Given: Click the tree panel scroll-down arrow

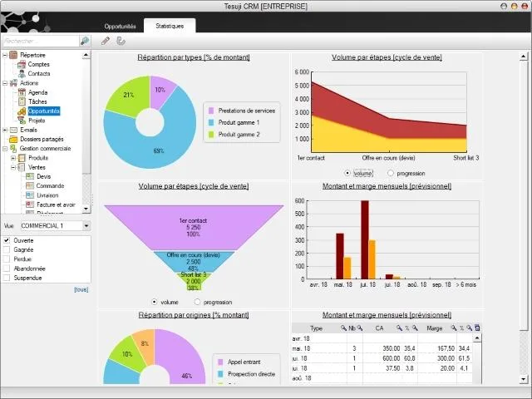Looking at the screenshot, I should (x=86, y=209).
